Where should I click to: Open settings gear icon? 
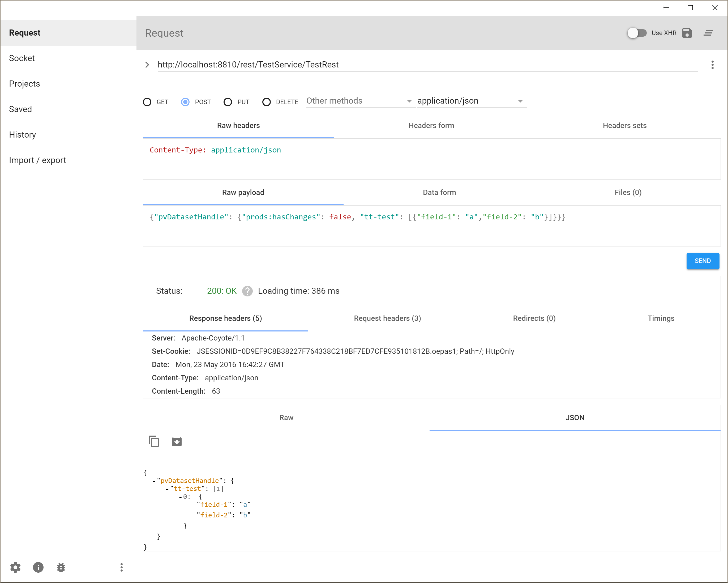point(15,567)
